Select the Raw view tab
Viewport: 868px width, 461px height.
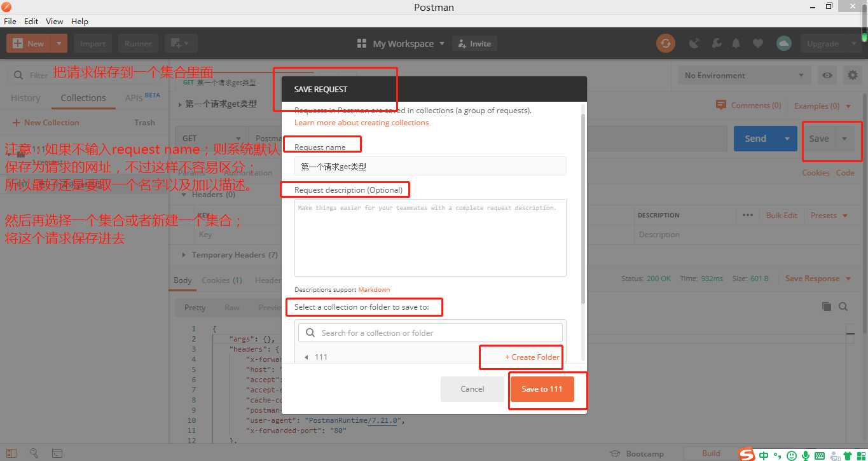click(x=232, y=307)
